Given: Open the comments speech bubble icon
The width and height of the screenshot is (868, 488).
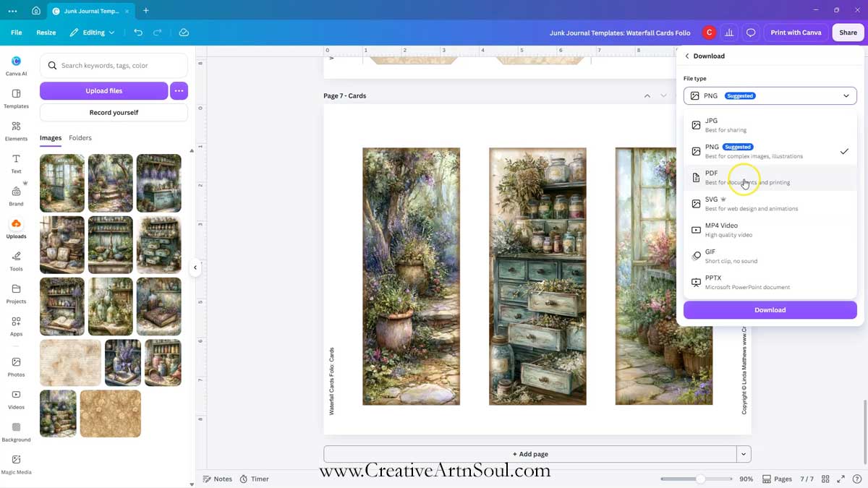Looking at the screenshot, I should click(751, 33).
